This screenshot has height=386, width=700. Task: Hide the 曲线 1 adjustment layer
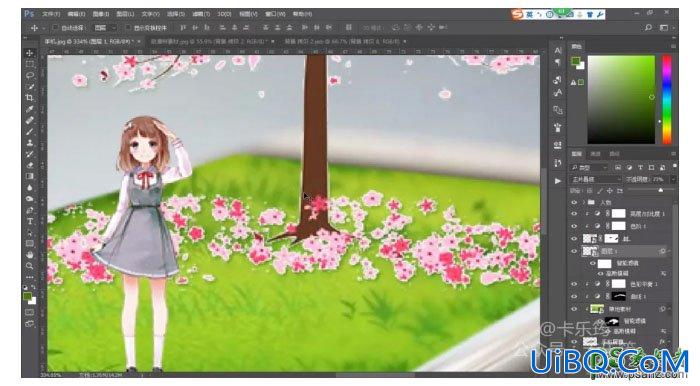574,296
